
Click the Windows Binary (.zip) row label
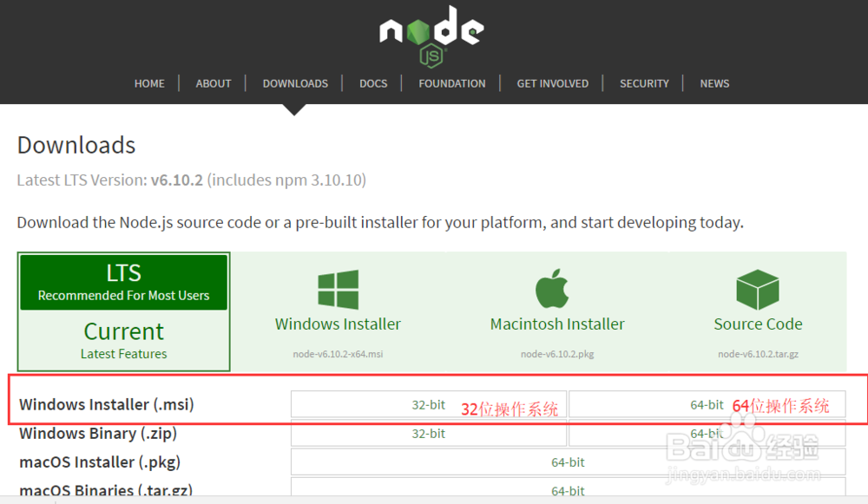(x=98, y=433)
